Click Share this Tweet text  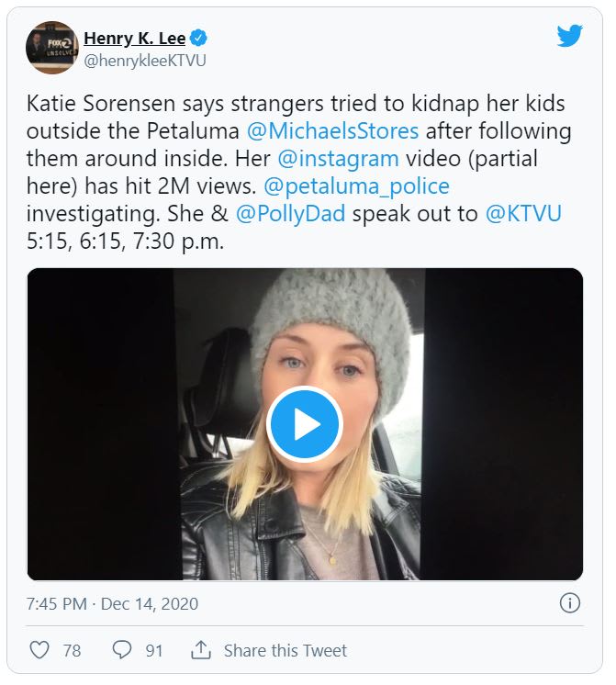click(x=285, y=650)
